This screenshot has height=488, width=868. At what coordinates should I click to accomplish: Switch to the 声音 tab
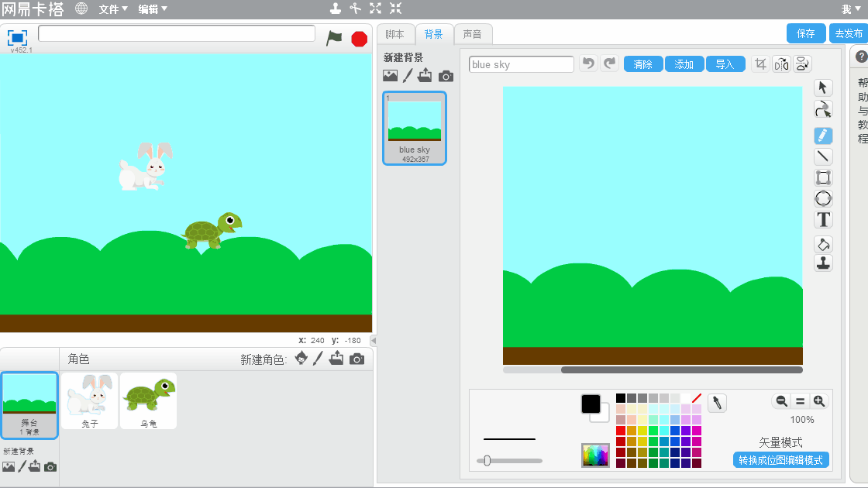click(472, 34)
